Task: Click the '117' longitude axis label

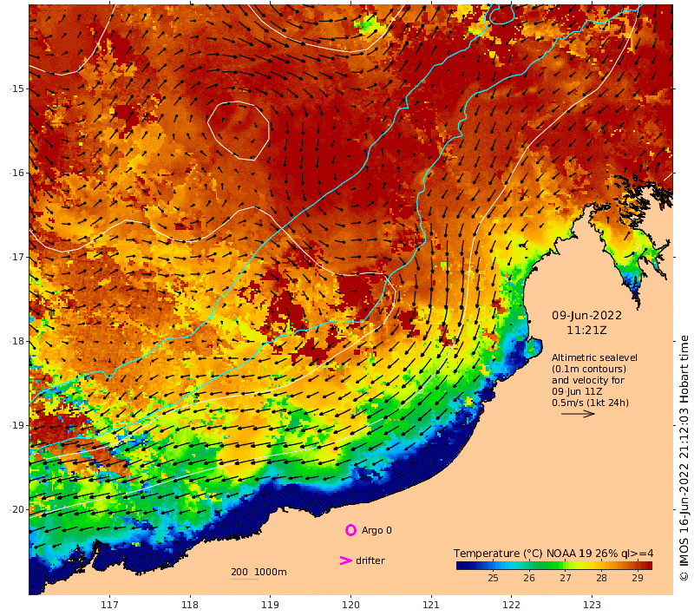Action: [109, 605]
